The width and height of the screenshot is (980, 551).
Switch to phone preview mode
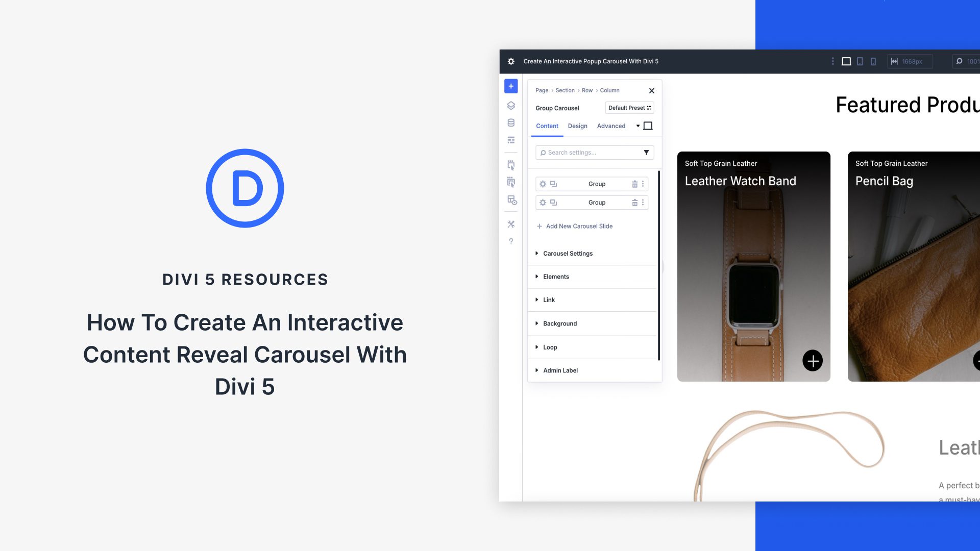(x=873, y=61)
